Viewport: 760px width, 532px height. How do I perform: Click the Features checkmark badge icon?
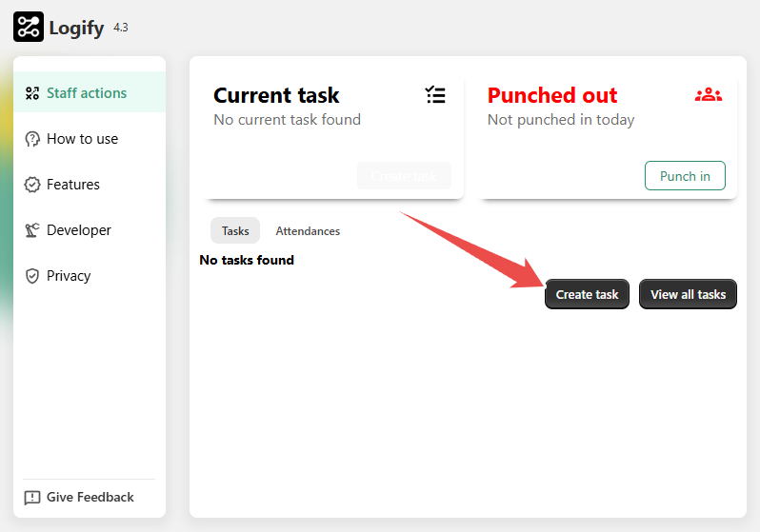32,185
